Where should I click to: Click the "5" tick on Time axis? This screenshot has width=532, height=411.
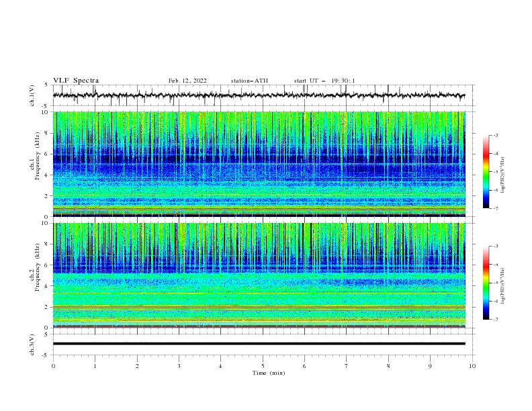pos(263,366)
